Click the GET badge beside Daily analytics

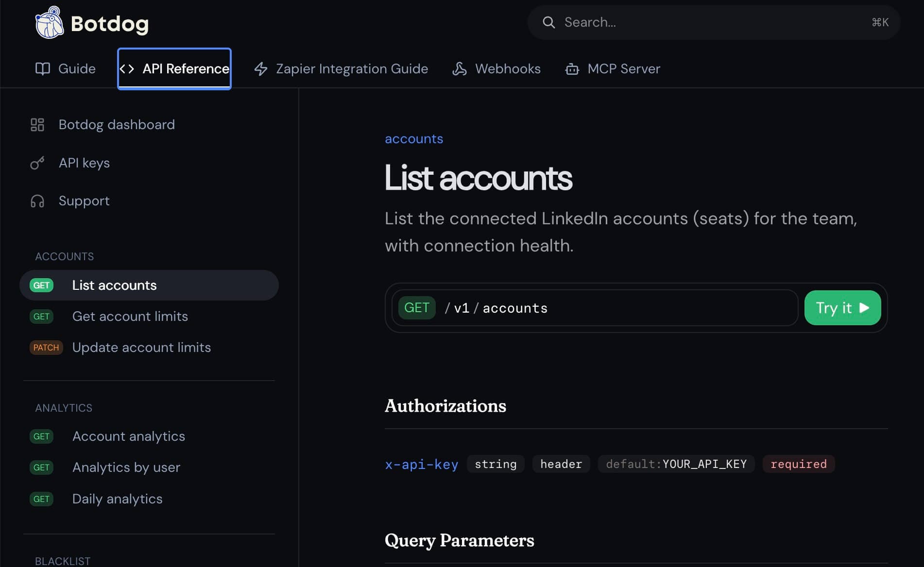pos(41,499)
